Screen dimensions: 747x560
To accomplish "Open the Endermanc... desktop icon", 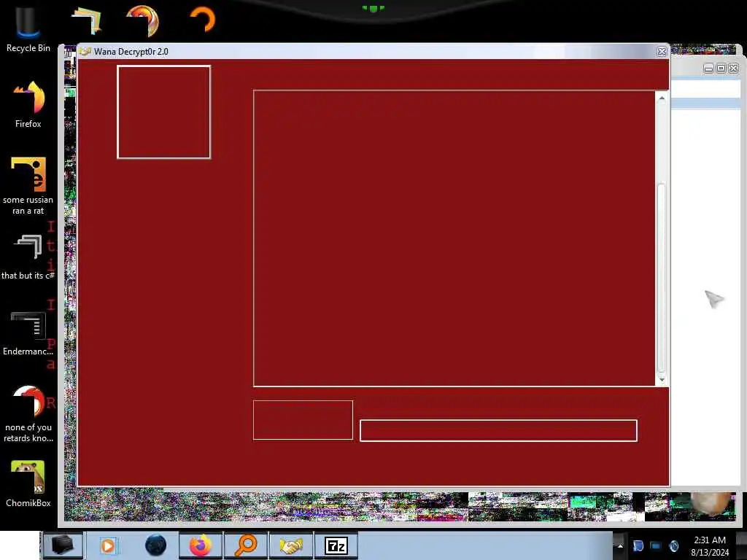I will (28, 333).
